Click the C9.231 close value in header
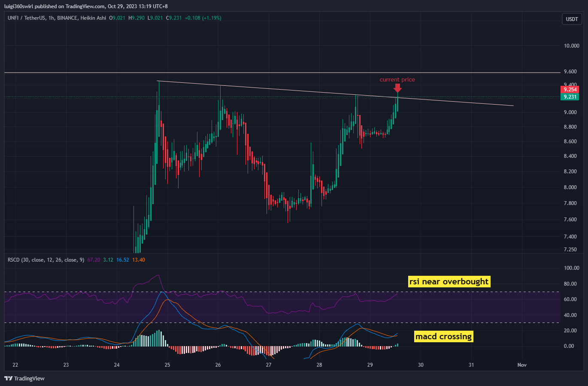This screenshot has width=588, height=386. pyautogui.click(x=174, y=18)
